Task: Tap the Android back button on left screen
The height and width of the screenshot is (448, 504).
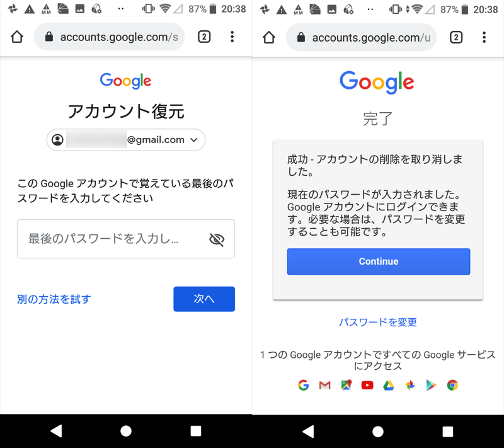Action: click(x=56, y=431)
